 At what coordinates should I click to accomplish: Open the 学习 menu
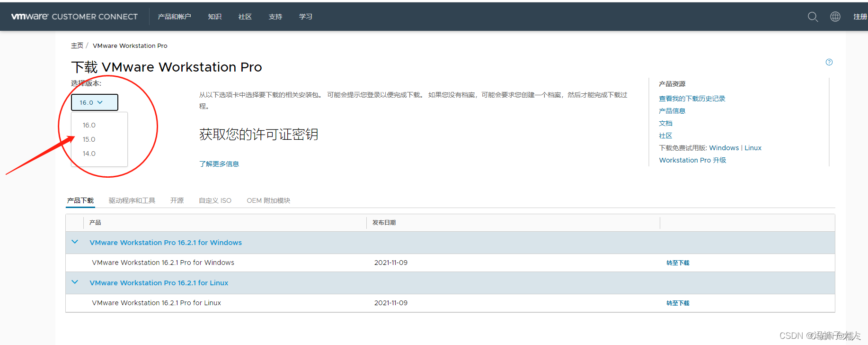coord(305,17)
